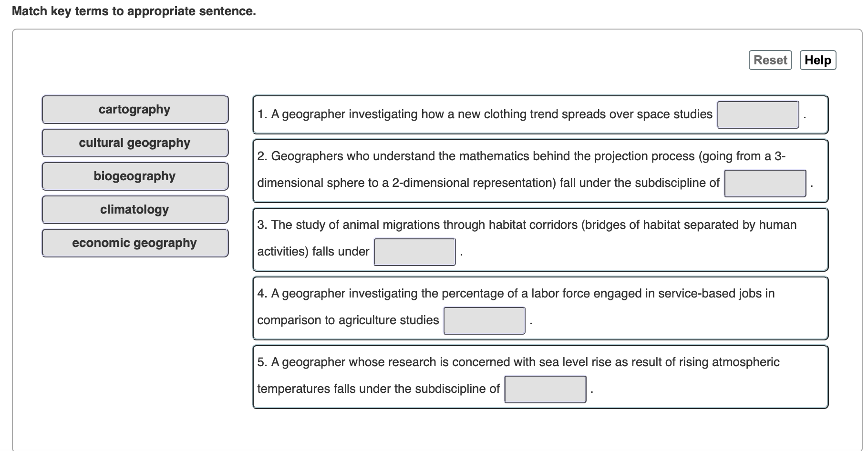Drop cartography into sentence 2 blank

coord(765,183)
